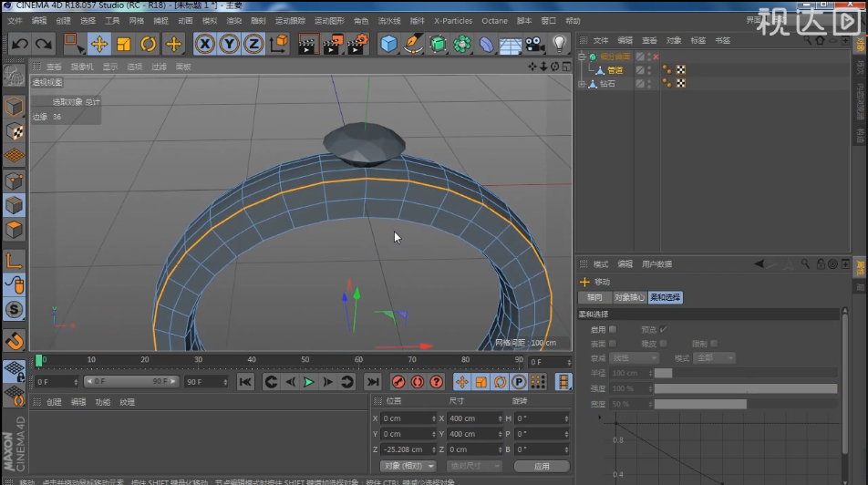This screenshot has width=868, height=485.
Task: Toggle X axis lock
Action: [x=205, y=44]
